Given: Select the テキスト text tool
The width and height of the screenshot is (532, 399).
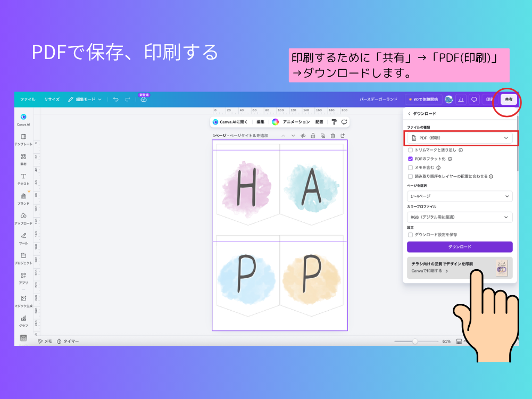Looking at the screenshot, I should pyautogui.click(x=23, y=179).
